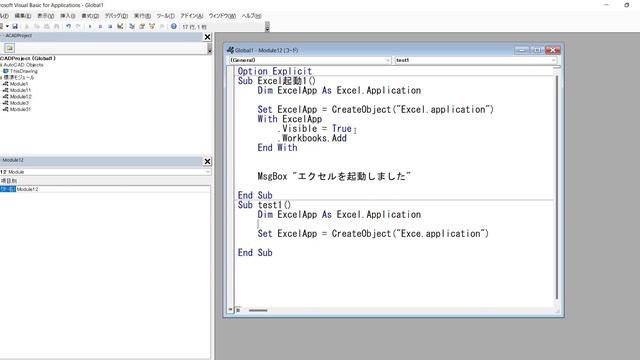The height and width of the screenshot is (360, 640).
Task: Toggle Design Mode icon in toolbar
Action: pos(120,26)
